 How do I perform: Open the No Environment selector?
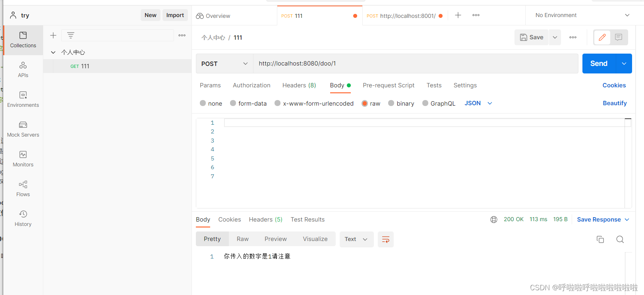click(x=582, y=15)
